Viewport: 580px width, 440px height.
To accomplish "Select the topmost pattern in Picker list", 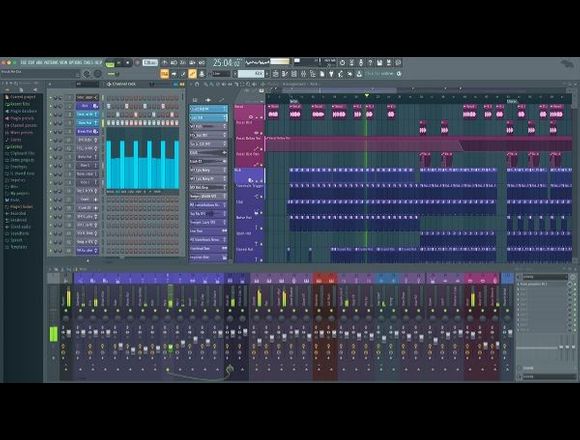I will pos(209,109).
